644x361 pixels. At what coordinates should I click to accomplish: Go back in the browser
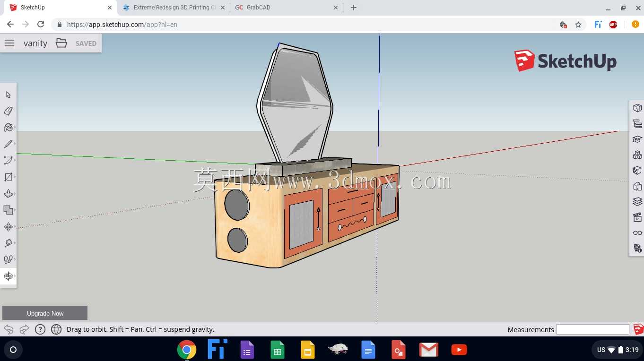pyautogui.click(x=10, y=25)
